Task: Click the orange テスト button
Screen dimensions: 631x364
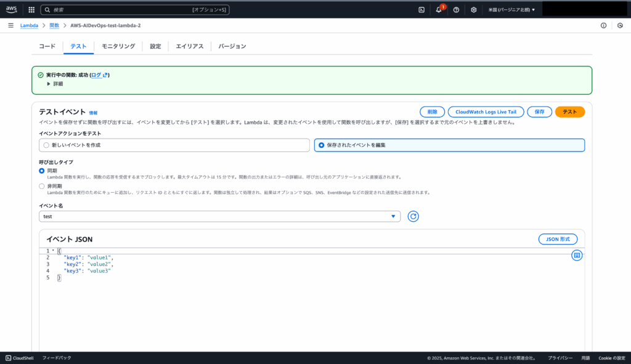Action: 569,111
